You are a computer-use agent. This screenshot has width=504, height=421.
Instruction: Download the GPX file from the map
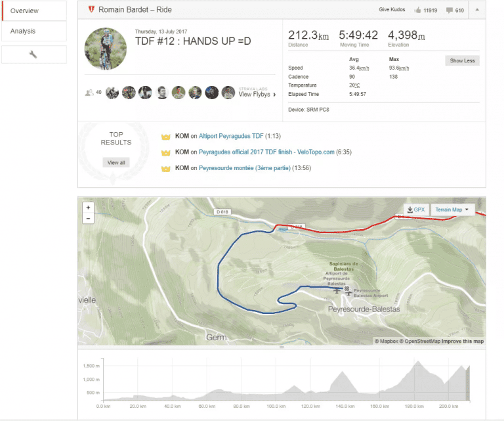416,210
